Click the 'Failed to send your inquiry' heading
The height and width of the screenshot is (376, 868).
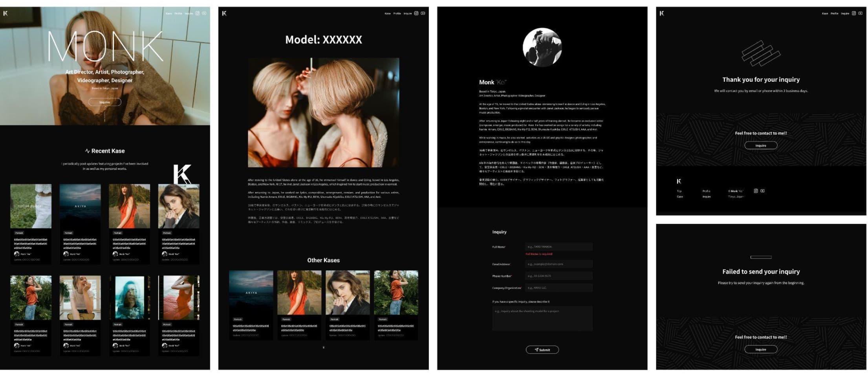pos(761,271)
